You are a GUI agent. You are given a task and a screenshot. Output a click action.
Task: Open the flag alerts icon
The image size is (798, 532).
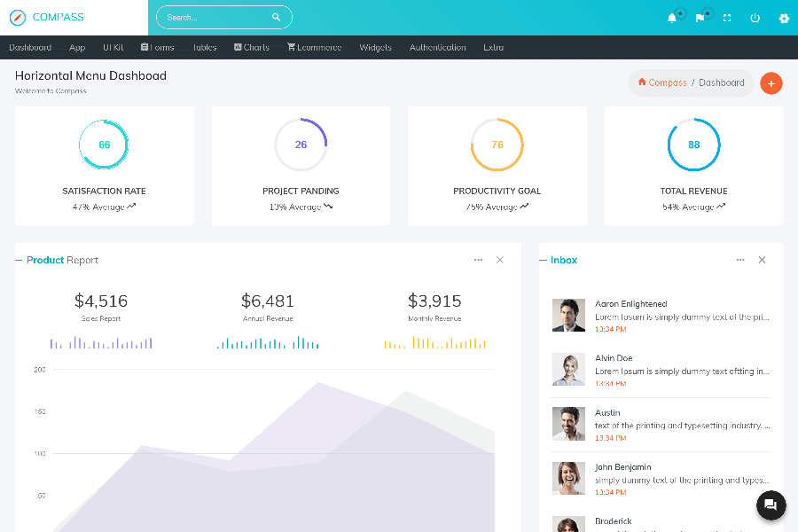(700, 18)
